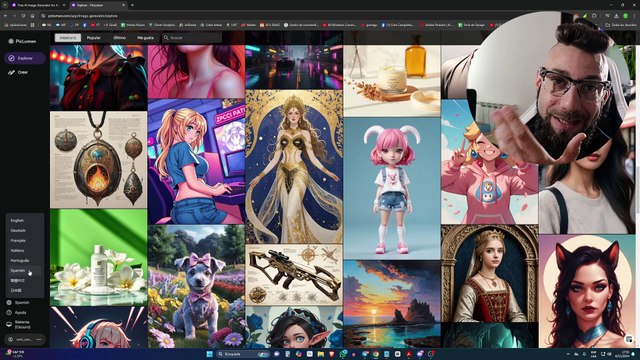Open the Ayuda help entry
This screenshot has height=360, width=640.
17,313
